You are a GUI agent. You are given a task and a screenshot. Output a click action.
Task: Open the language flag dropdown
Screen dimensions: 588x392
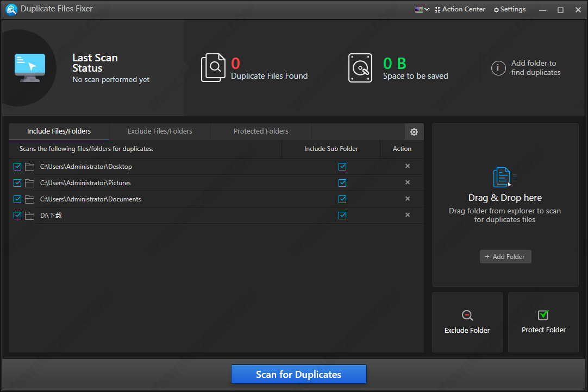point(422,10)
